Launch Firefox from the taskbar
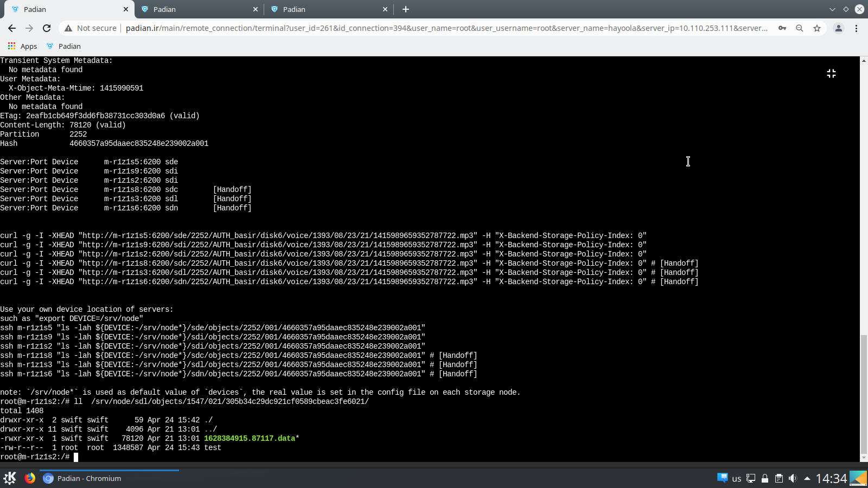The image size is (868, 488). coord(30,478)
